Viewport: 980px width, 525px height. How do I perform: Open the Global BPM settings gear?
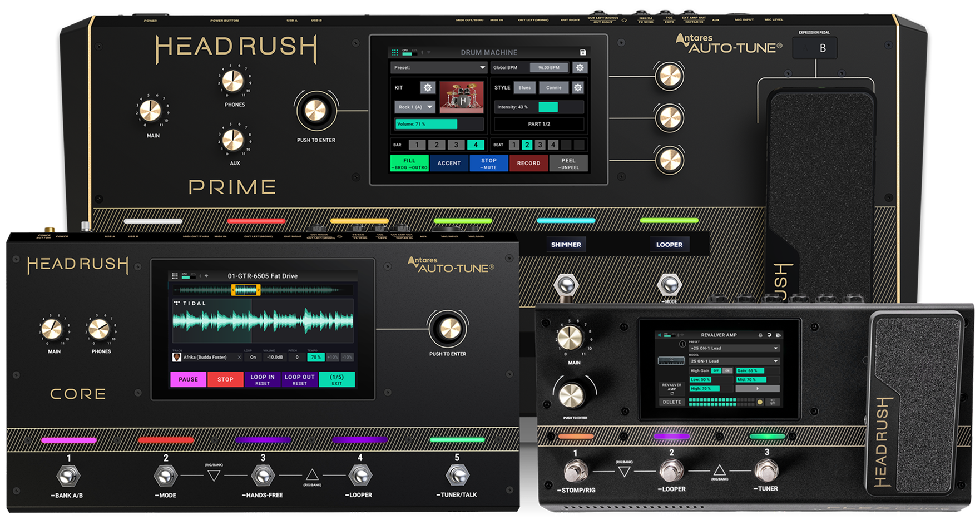[580, 67]
